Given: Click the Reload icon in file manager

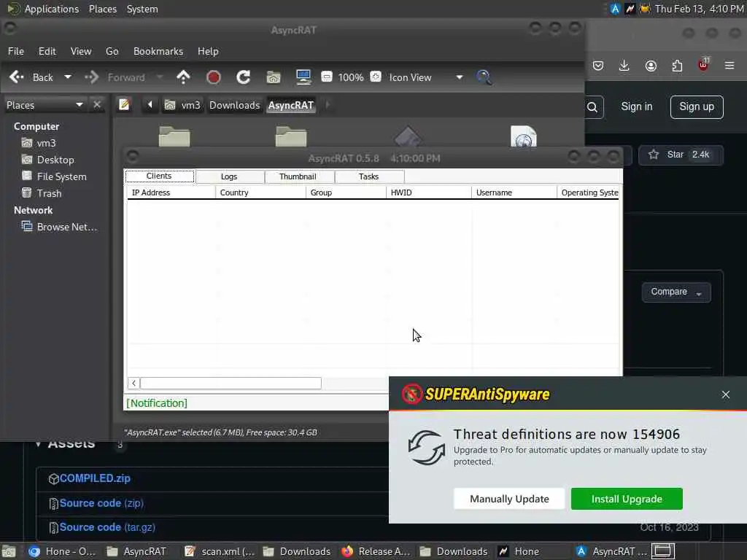Looking at the screenshot, I should tap(244, 77).
